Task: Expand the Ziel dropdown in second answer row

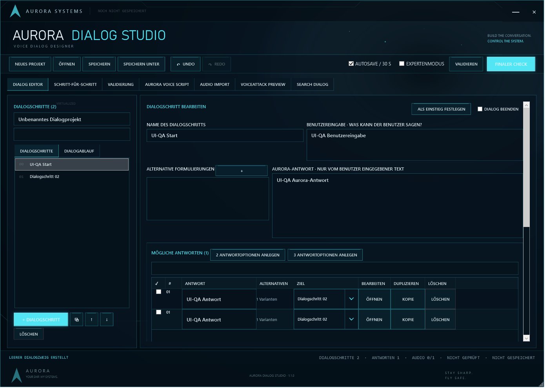Action: point(351,319)
